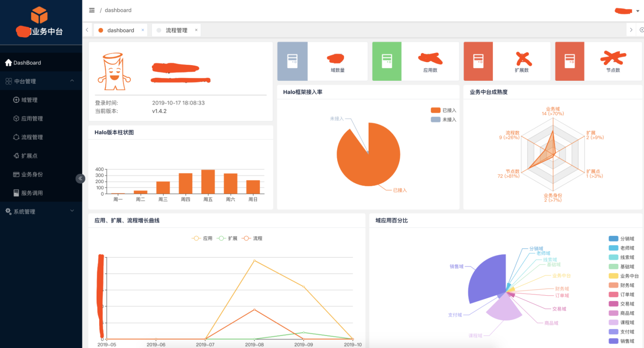Toggle 已接入 legend in pie chart

(436, 111)
